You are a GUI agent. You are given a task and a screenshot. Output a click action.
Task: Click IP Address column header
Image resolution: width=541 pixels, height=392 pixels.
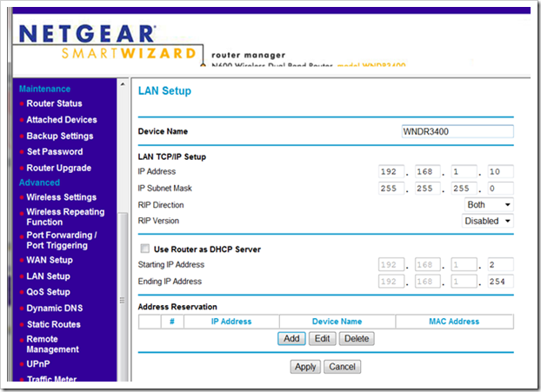(x=231, y=322)
